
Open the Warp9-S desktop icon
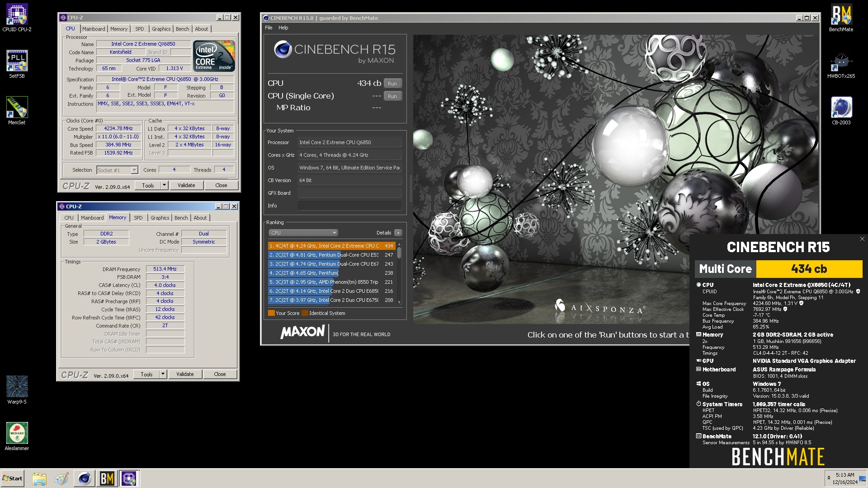coord(17,390)
